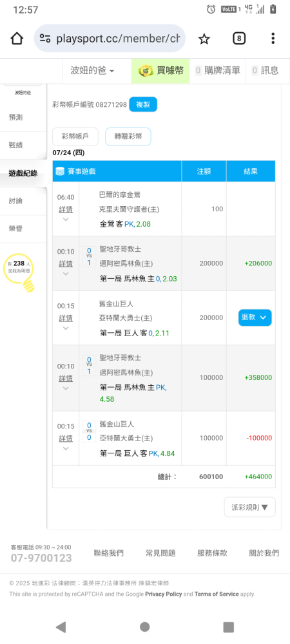Bookmark page with star icon
The height and width of the screenshot is (644, 290).
click(x=204, y=39)
